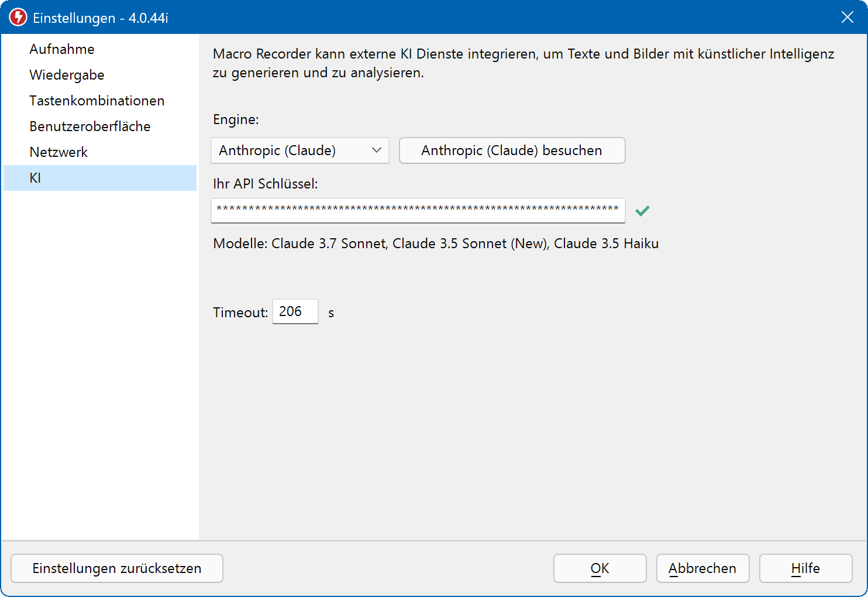
Task: Expand the Engine dropdown arrow
Action: click(377, 150)
